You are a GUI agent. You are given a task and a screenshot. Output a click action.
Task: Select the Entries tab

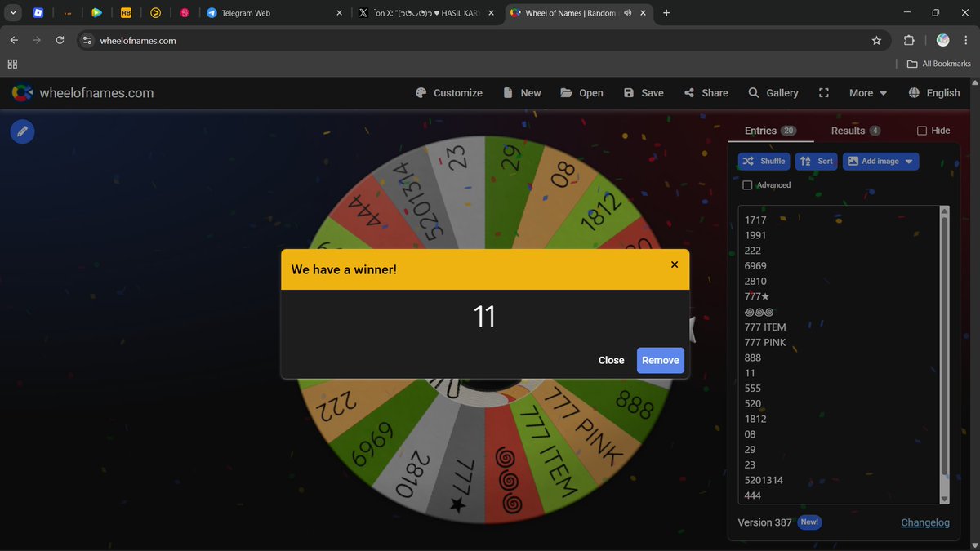770,131
